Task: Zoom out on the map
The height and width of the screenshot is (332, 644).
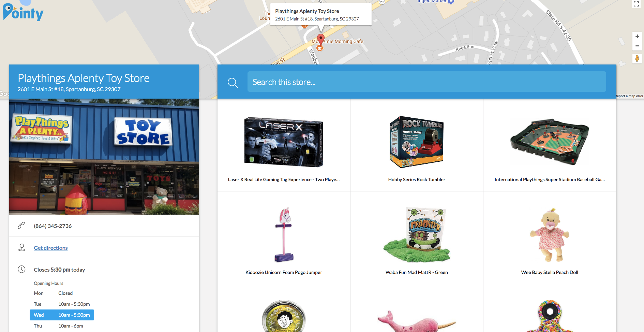Action: (637, 46)
